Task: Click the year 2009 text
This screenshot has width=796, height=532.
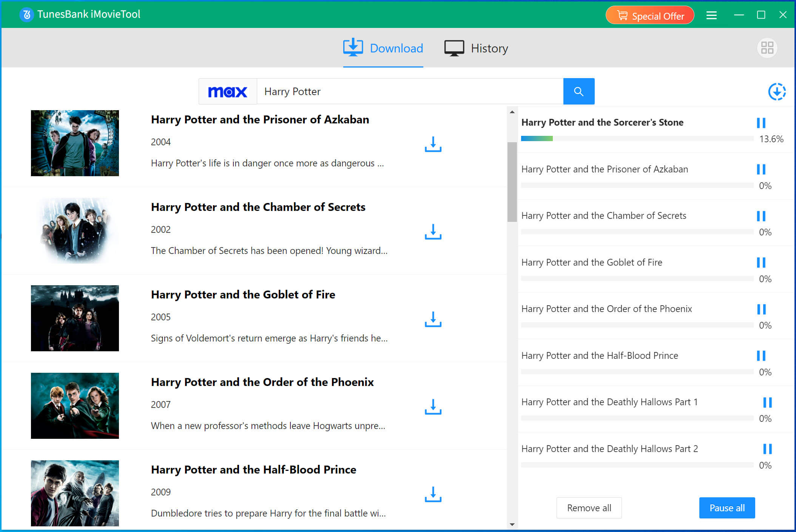Action: coord(161,492)
